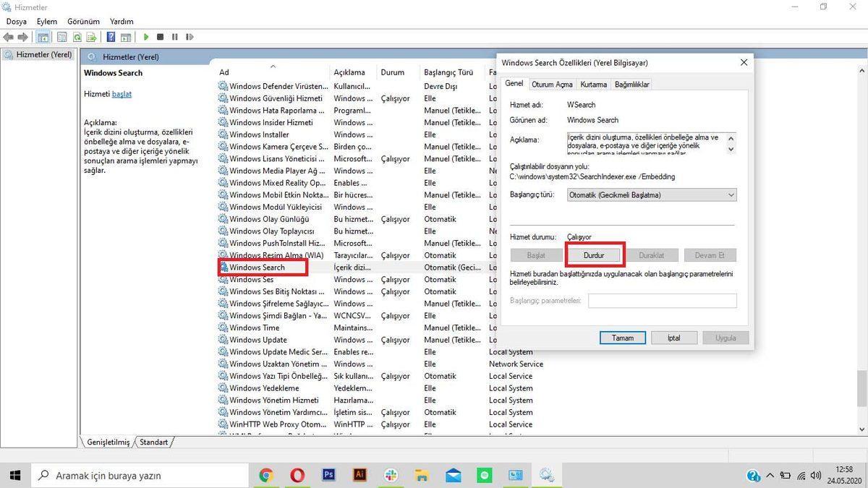Image resolution: width=868 pixels, height=488 pixels.
Task: Open Photoshop from the taskbar
Action: point(328,475)
